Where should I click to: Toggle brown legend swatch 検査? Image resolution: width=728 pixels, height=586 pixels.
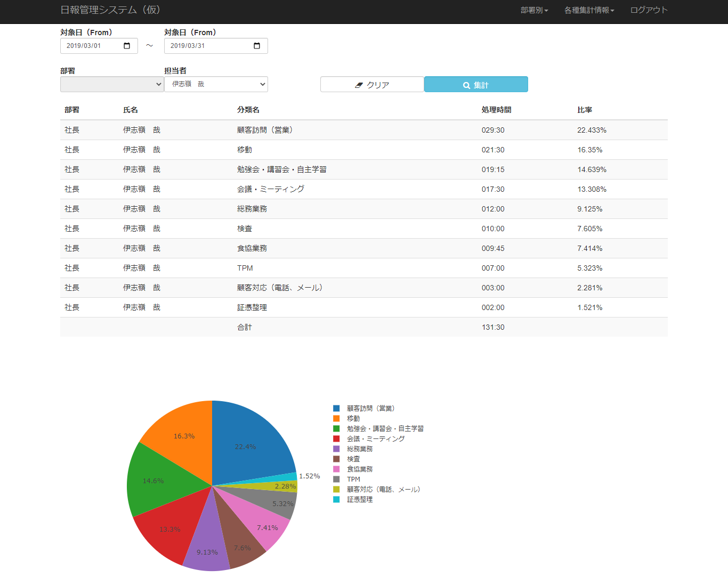336,459
